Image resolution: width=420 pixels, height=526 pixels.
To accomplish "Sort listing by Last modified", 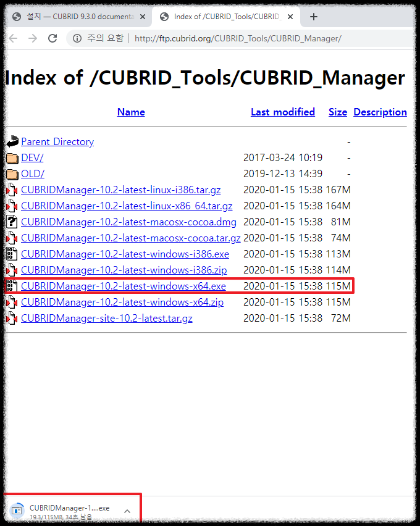I will tap(283, 112).
